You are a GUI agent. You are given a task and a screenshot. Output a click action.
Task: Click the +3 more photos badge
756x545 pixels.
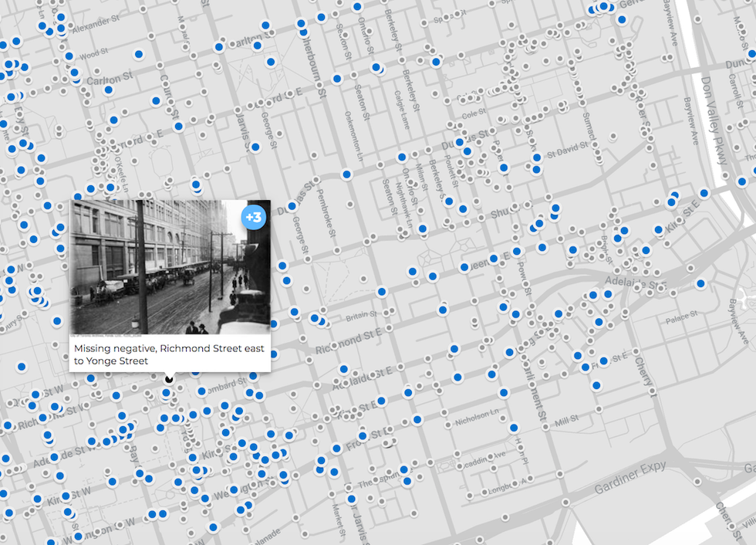pyautogui.click(x=254, y=218)
